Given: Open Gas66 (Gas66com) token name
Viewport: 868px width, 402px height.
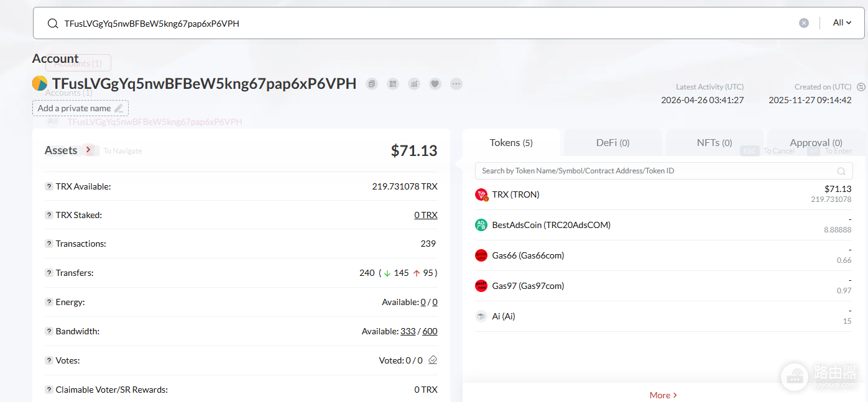Looking at the screenshot, I should (528, 255).
